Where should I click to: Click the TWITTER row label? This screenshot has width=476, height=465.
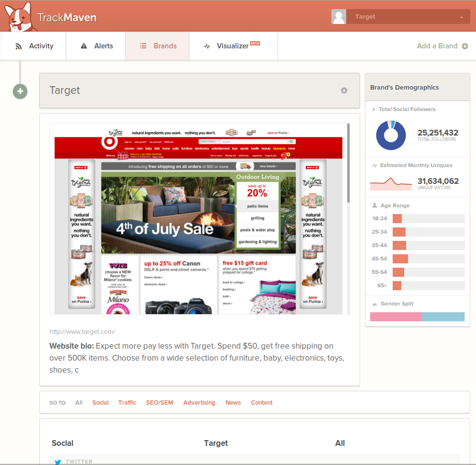(79, 462)
